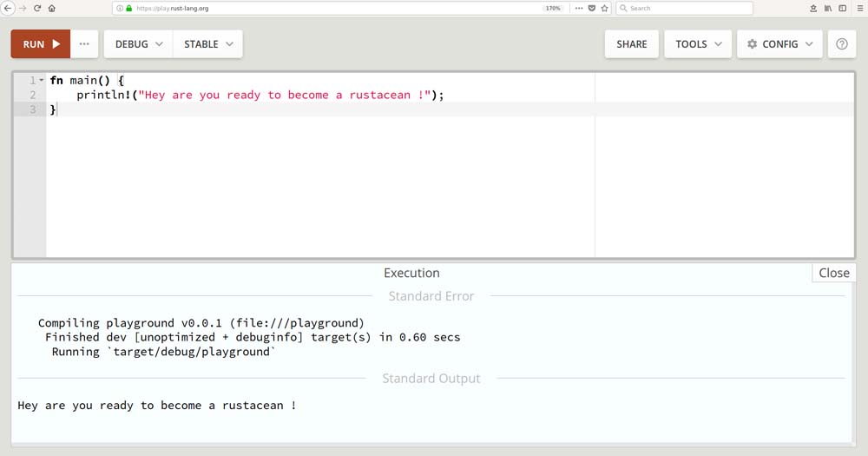Bookmark this page with star icon
868x456 pixels.
click(604, 9)
